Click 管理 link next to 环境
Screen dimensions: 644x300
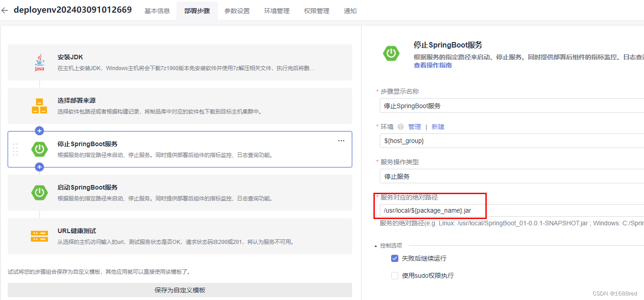(415, 127)
